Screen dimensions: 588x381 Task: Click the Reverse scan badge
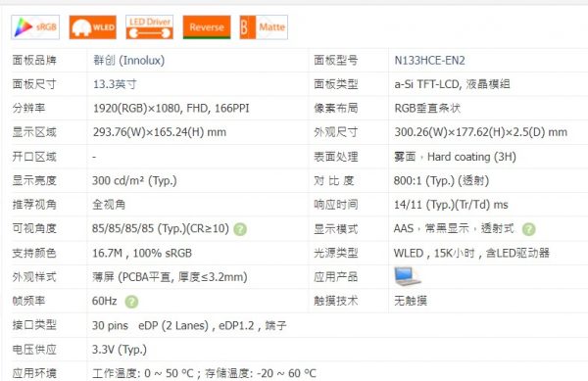207,27
